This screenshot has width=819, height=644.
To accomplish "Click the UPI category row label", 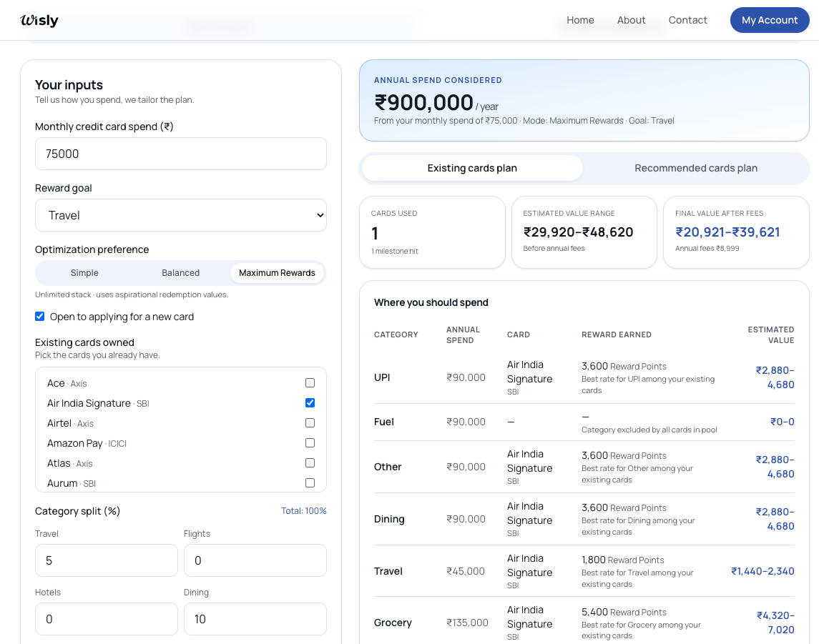I will tap(382, 377).
